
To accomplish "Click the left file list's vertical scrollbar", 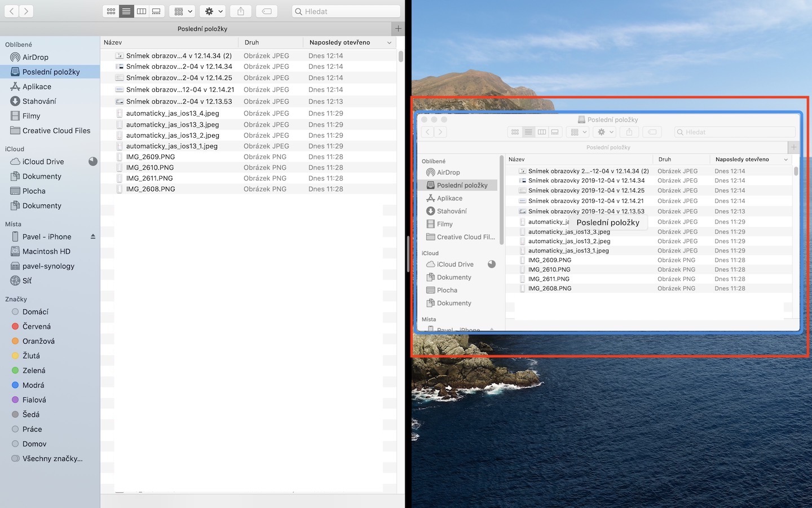I will coord(401,56).
